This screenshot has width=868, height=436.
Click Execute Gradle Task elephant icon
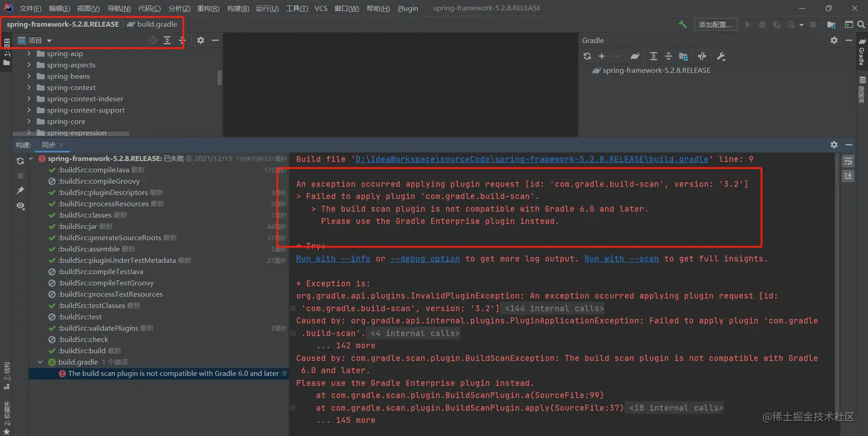(635, 56)
